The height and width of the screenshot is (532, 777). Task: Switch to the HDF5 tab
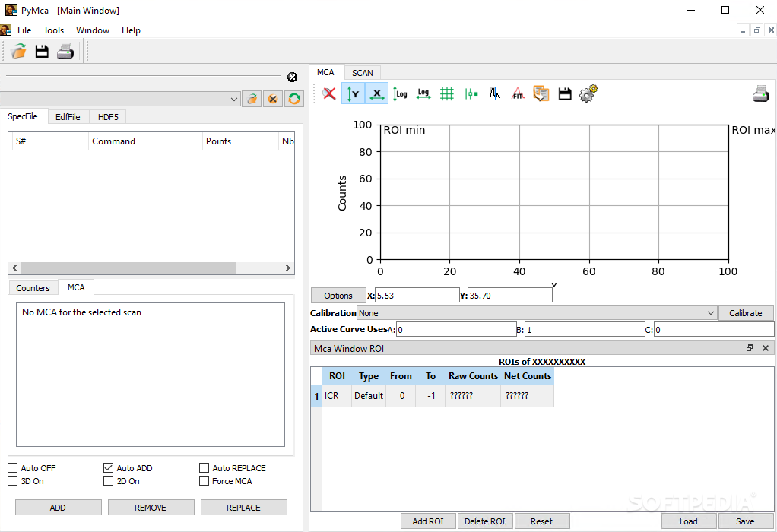[x=108, y=117]
